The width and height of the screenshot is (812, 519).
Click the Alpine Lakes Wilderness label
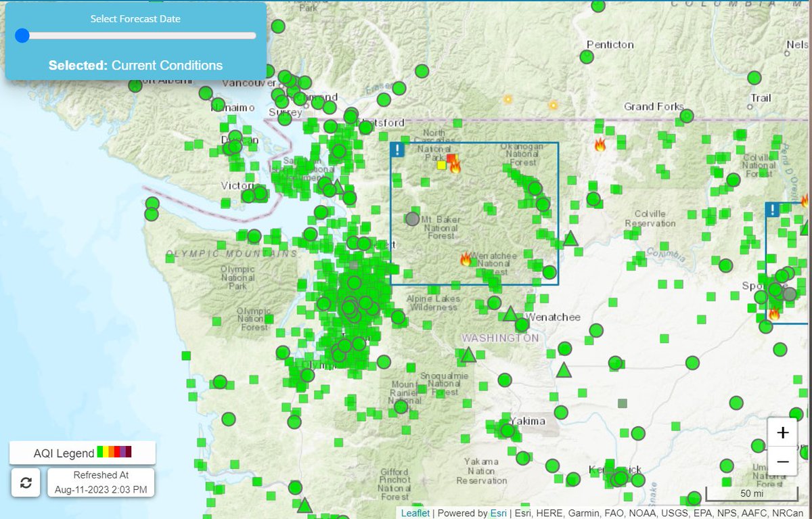click(x=433, y=302)
